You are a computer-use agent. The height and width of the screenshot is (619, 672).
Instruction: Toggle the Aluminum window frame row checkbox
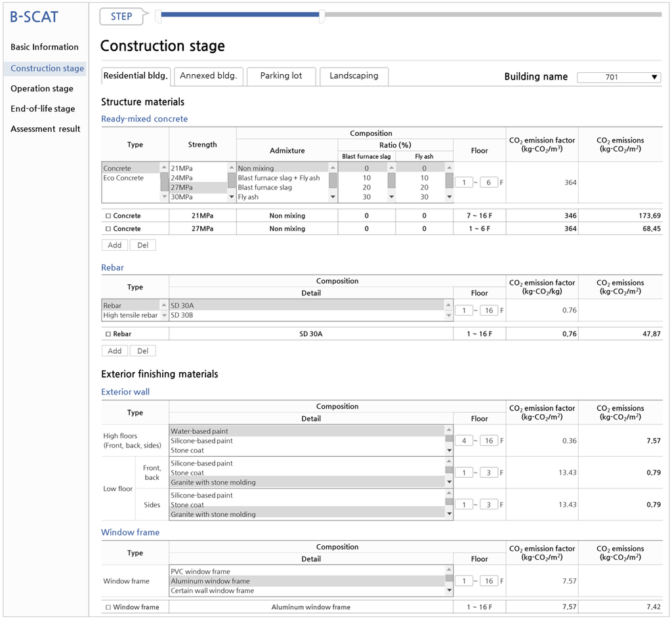pyautogui.click(x=108, y=607)
